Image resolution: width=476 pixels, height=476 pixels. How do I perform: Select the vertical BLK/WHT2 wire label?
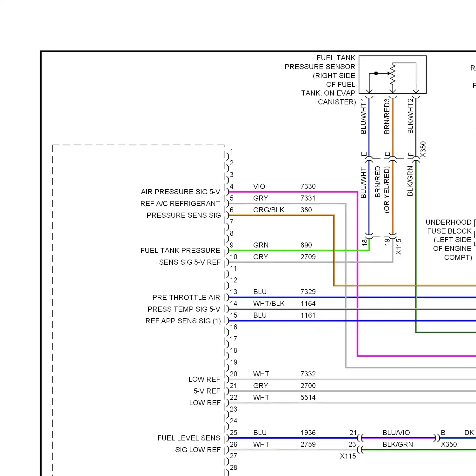pyautogui.click(x=410, y=116)
